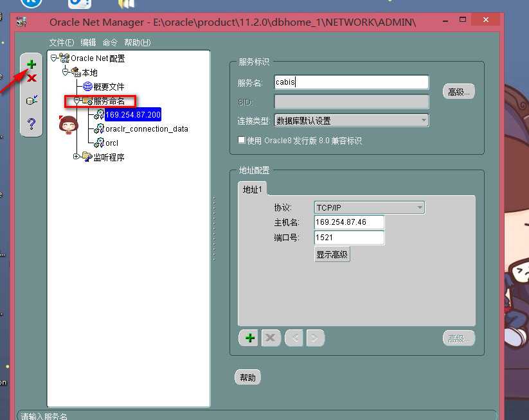Click the Oracle Net Manager title bar icon
Screen dimensions: 529x420
click(x=22, y=22)
